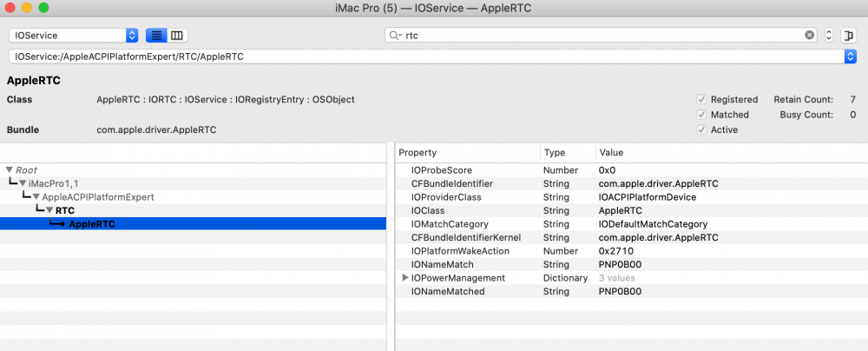Image resolution: width=868 pixels, height=351 pixels.
Task: Focus the rtc search field
Action: [602, 36]
